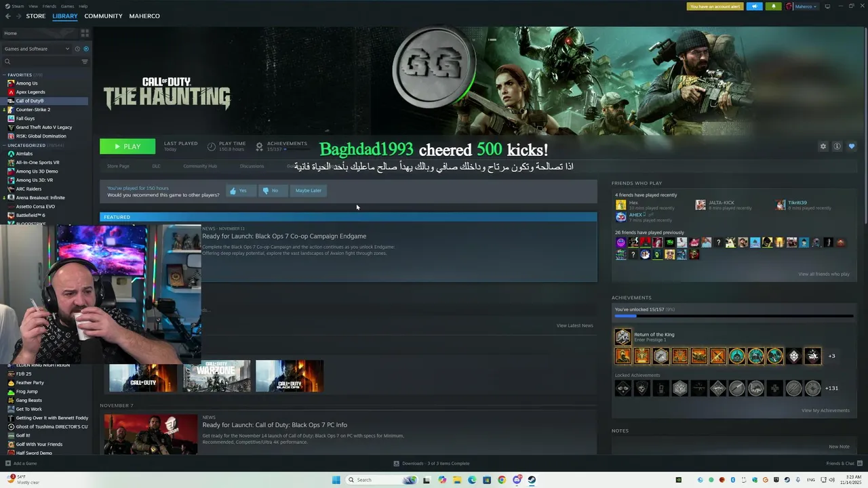Open the Downloads status bar
This screenshot has height=488, width=868.
pyautogui.click(x=431, y=464)
